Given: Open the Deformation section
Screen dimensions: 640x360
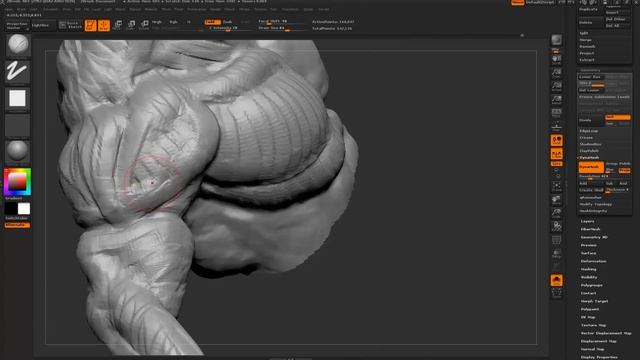Looking at the screenshot, I should coord(593,261).
